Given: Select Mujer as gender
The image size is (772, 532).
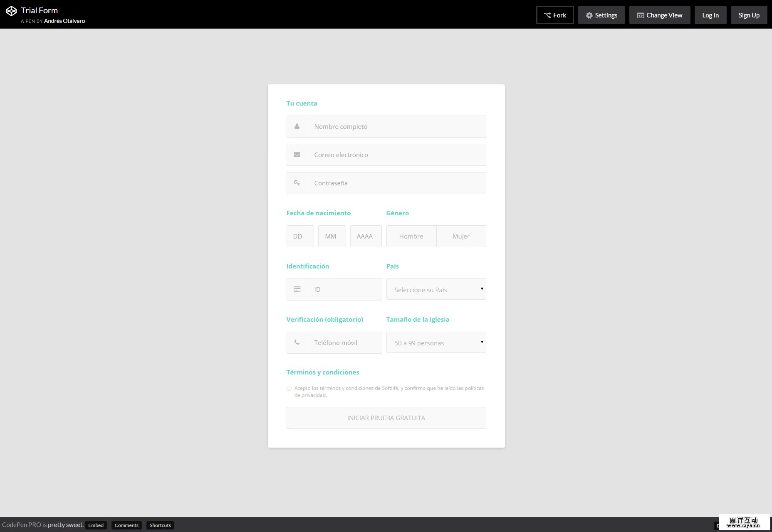Looking at the screenshot, I should point(460,236).
